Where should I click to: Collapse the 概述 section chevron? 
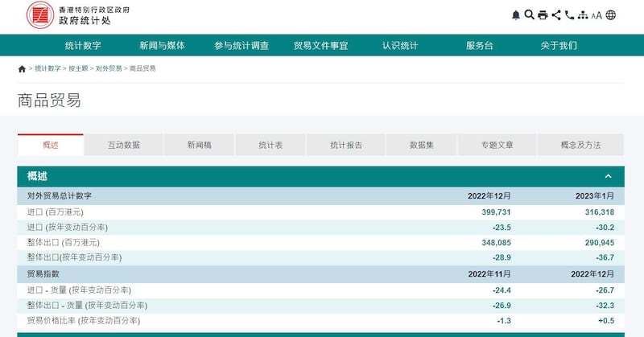pyautogui.click(x=609, y=176)
